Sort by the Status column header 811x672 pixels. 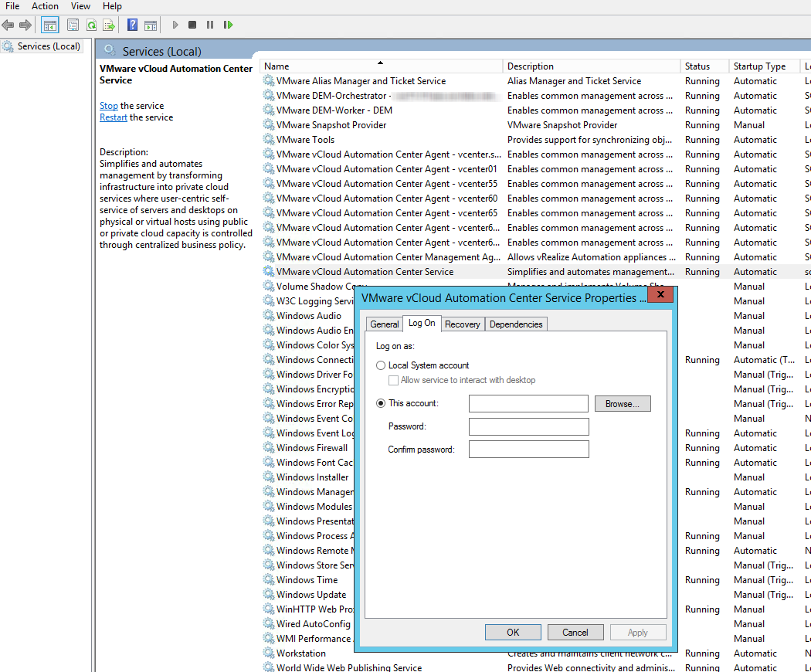(704, 66)
